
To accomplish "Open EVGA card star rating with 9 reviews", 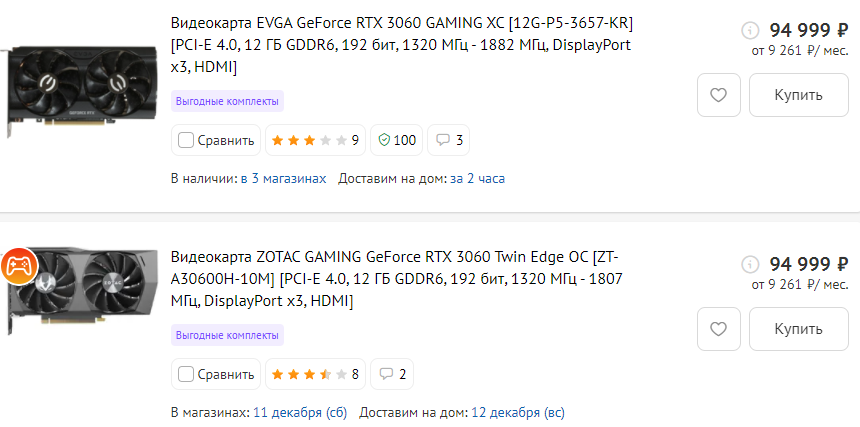I will (x=314, y=140).
